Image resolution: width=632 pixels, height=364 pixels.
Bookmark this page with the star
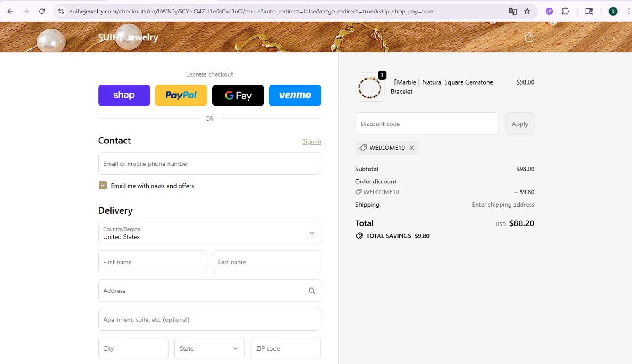pos(527,11)
